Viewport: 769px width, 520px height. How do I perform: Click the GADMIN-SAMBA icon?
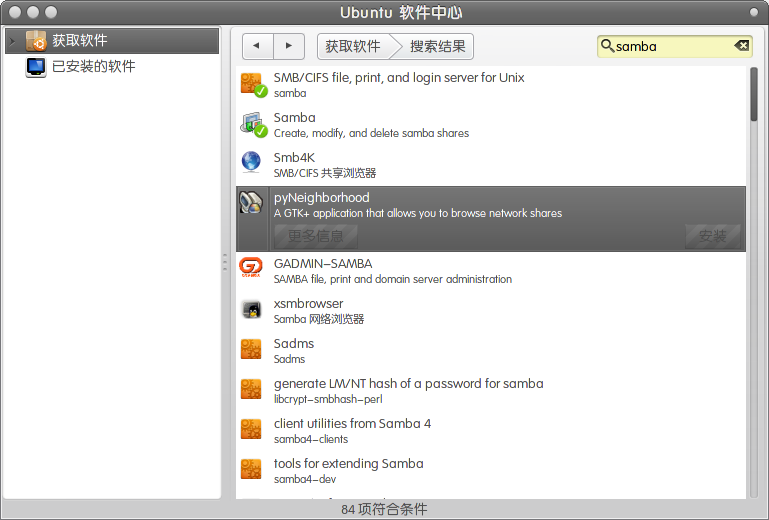tap(251, 268)
